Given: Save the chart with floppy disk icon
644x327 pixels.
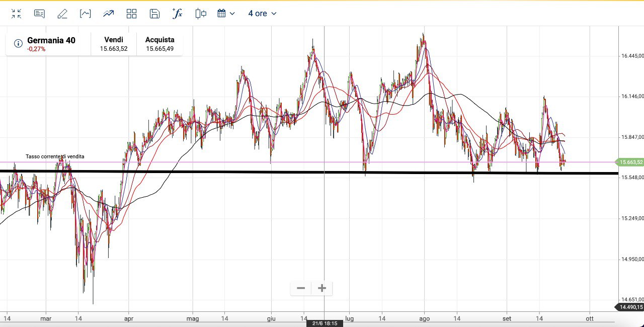Looking at the screenshot, I should pyautogui.click(x=154, y=14).
